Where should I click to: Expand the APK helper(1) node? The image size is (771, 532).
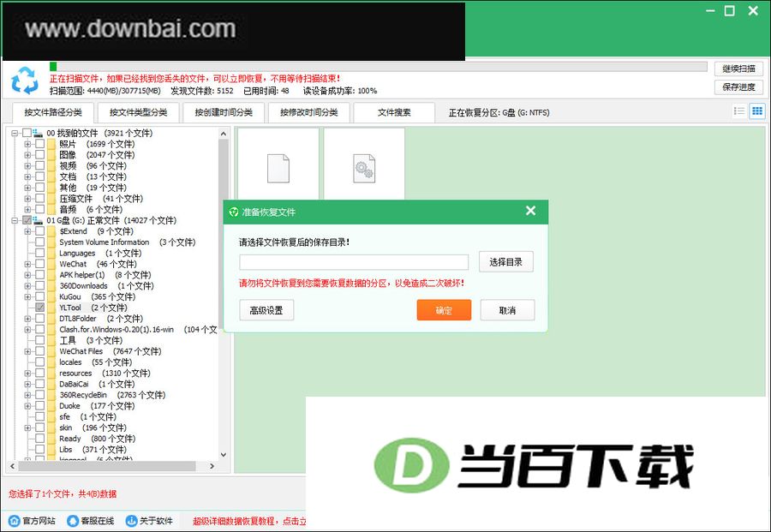(27, 275)
